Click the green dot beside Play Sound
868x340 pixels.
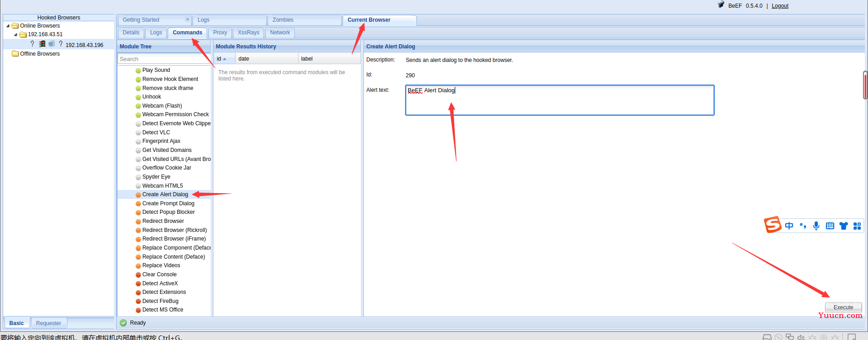coord(138,71)
